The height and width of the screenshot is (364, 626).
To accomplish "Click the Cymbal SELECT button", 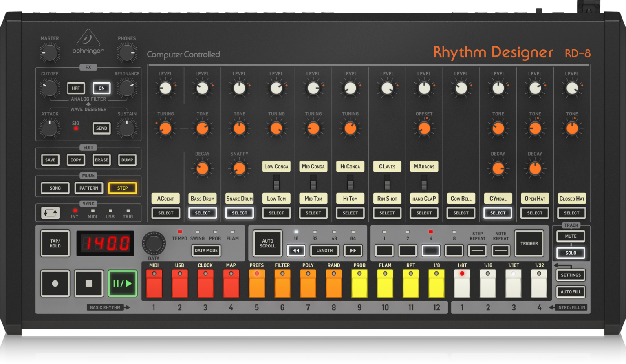I will tap(498, 213).
